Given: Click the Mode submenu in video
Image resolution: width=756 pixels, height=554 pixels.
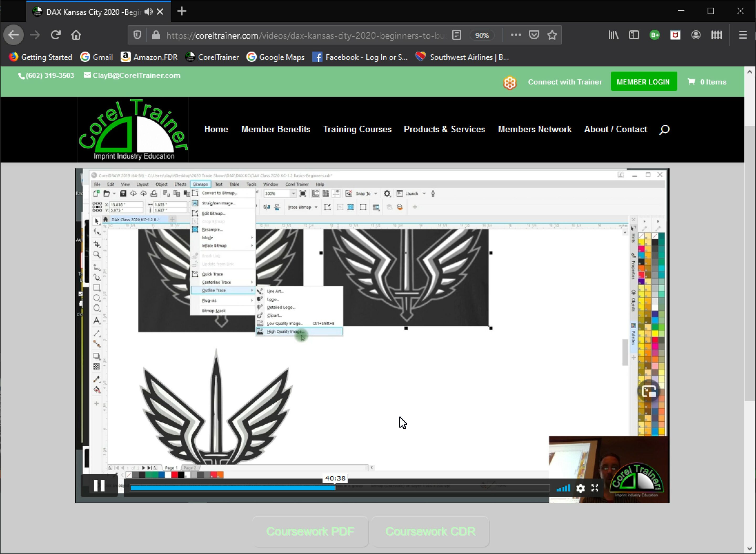Looking at the screenshot, I should point(223,238).
